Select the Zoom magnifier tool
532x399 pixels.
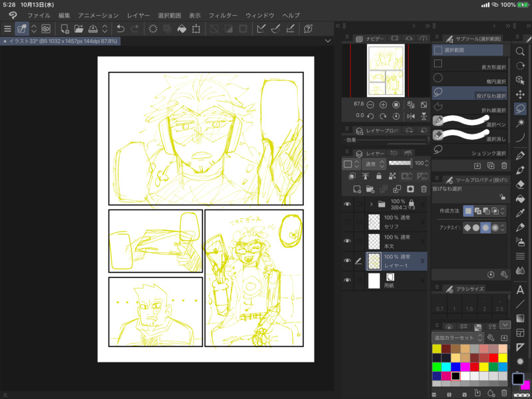pos(520,51)
